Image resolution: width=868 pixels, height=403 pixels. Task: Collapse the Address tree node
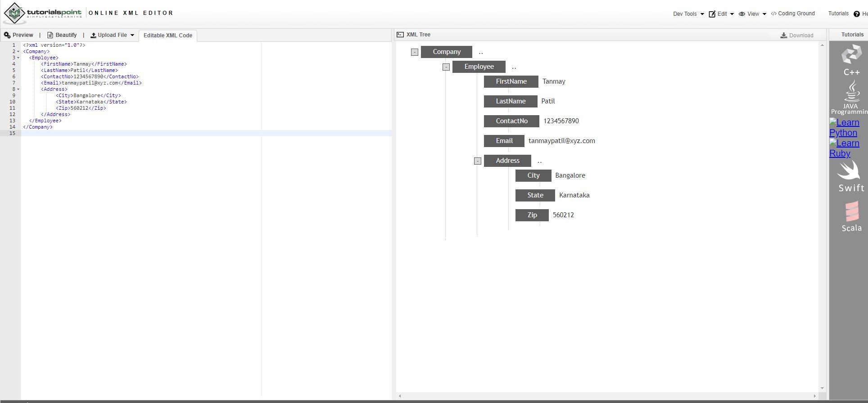point(478,161)
